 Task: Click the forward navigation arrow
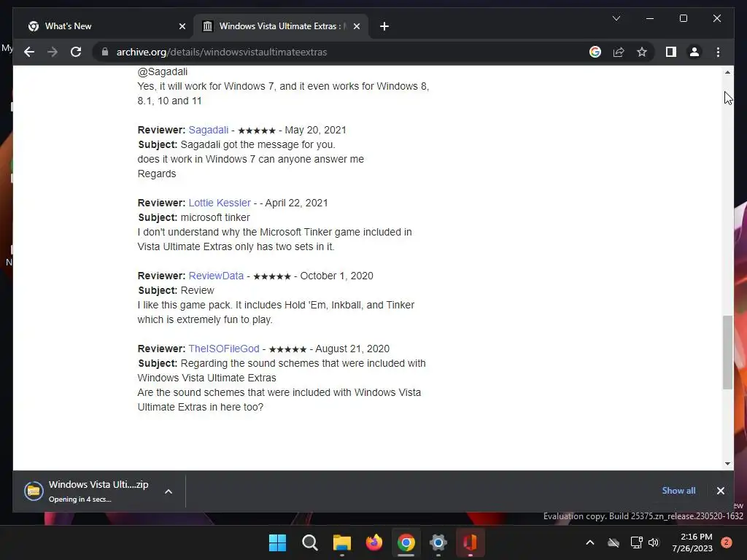coord(53,52)
